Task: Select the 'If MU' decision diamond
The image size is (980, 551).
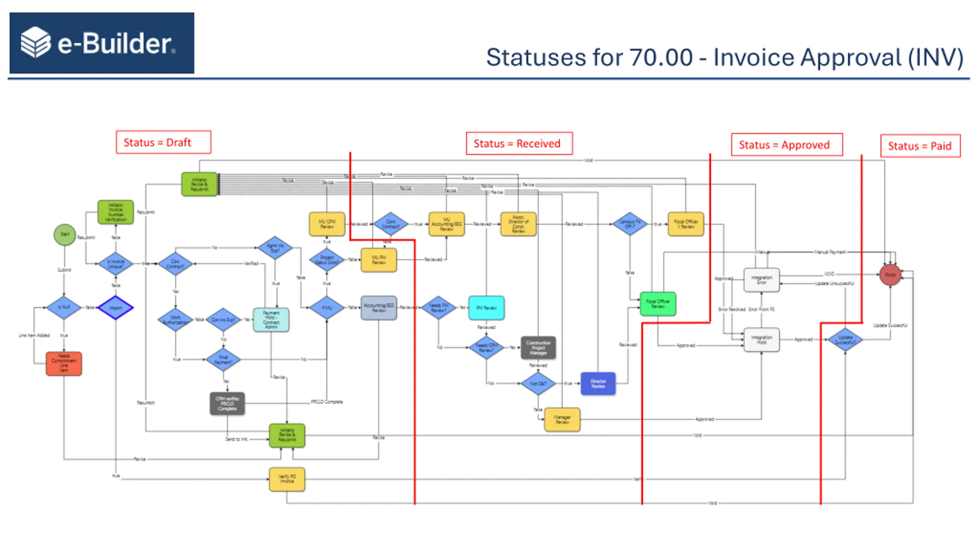Action: [327, 308]
